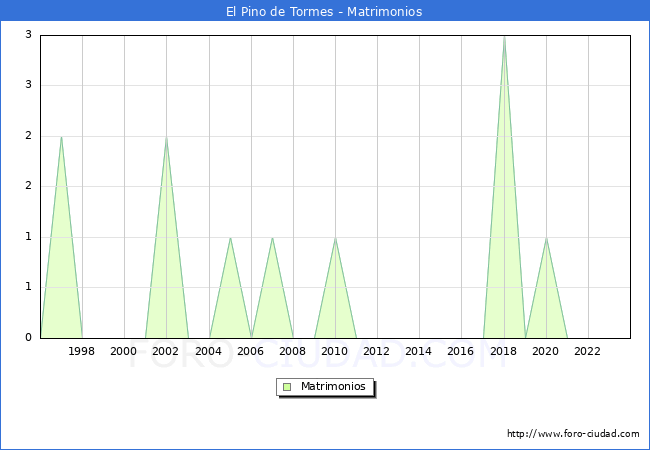
Task: Toggle the Matrimonios series legend label
Action: tap(333, 386)
